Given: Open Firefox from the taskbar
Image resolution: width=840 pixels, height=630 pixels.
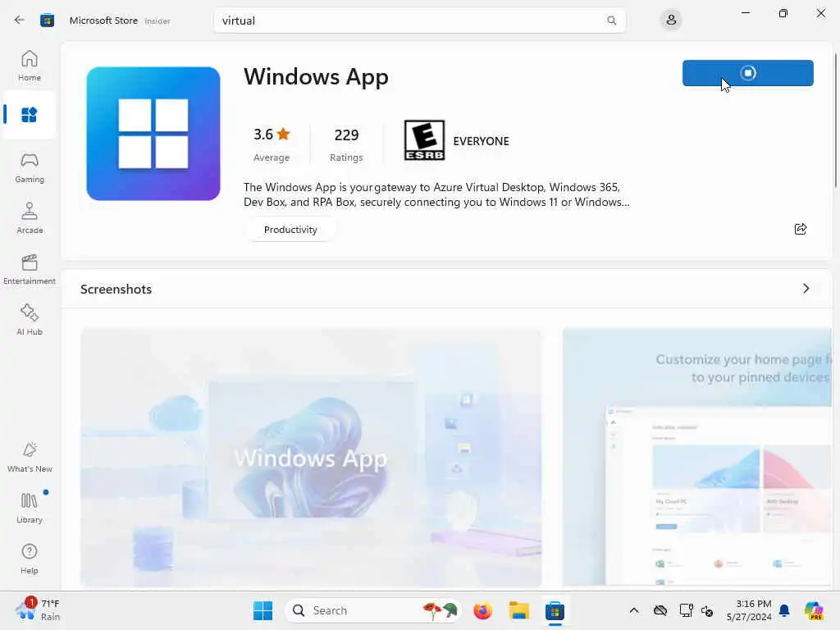Looking at the screenshot, I should click(x=482, y=610).
